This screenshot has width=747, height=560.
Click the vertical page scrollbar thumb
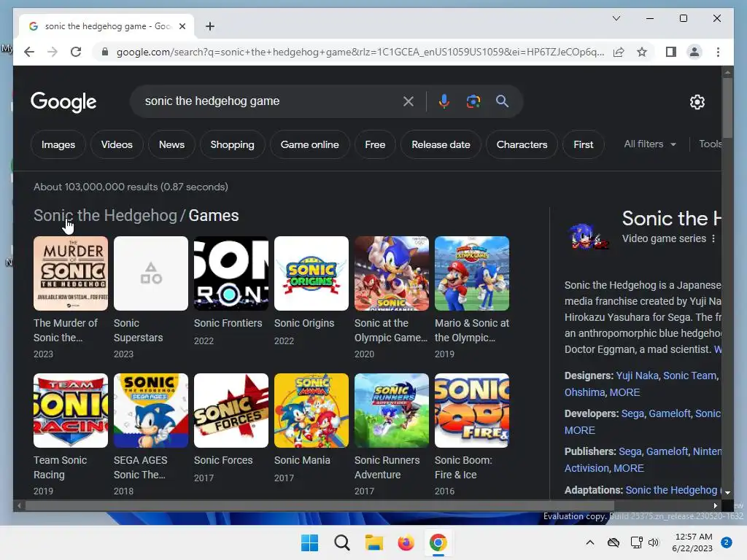tap(727, 108)
